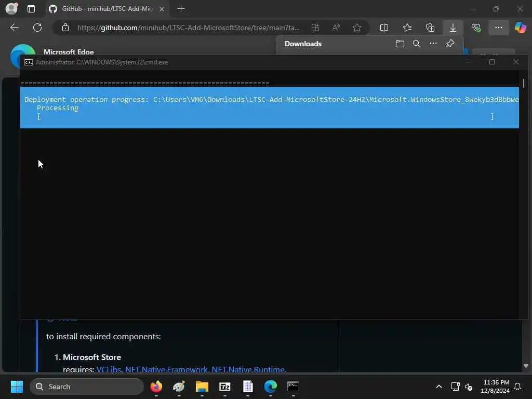The image size is (532, 399).
Task: Click the 'Microsoft Store' heading text
Action: 92,357
